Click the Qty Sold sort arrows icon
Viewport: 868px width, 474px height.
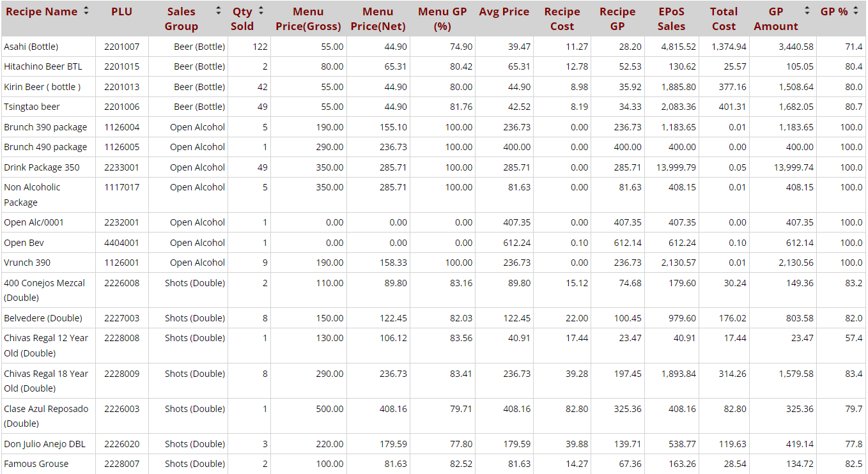click(x=261, y=11)
